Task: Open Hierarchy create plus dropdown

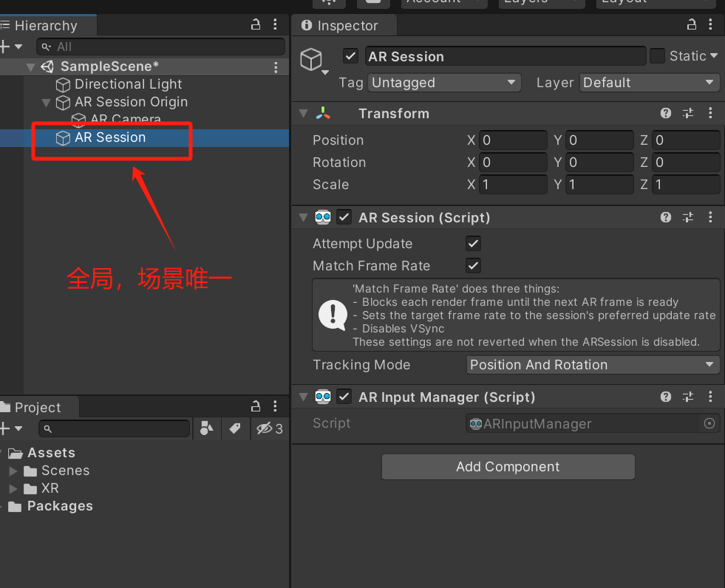Action: click(x=11, y=47)
